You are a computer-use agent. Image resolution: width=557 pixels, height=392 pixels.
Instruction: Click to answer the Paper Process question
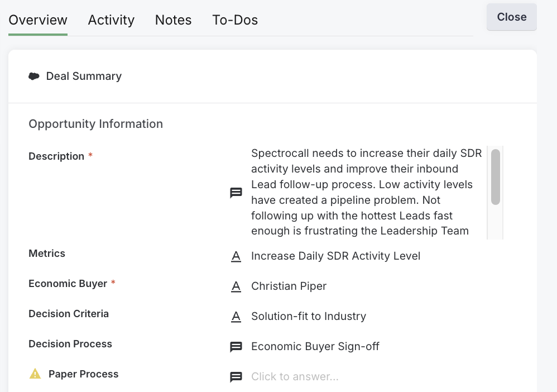295,376
